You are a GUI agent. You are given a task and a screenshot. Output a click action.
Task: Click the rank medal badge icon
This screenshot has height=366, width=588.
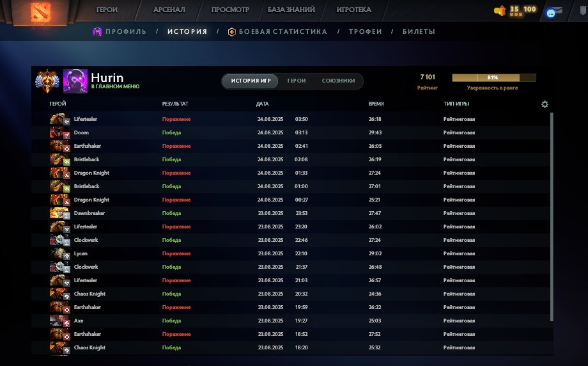pyautogui.click(x=47, y=81)
